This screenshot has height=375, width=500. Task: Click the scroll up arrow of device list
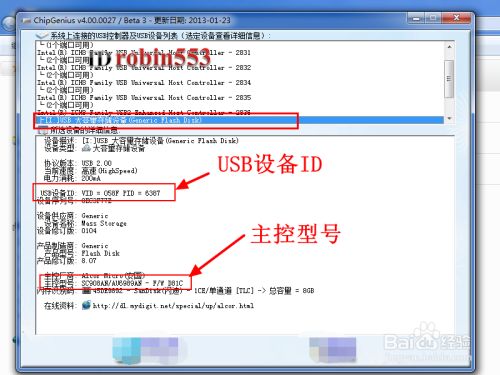pyautogui.click(x=449, y=47)
